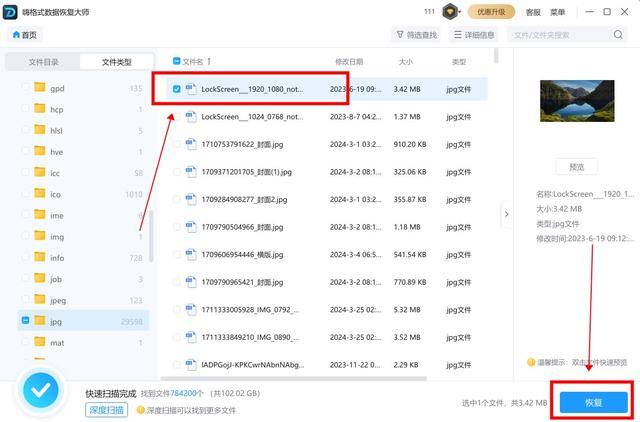
Task: Sort by the 修改日期 column header
Action: [x=349, y=62]
